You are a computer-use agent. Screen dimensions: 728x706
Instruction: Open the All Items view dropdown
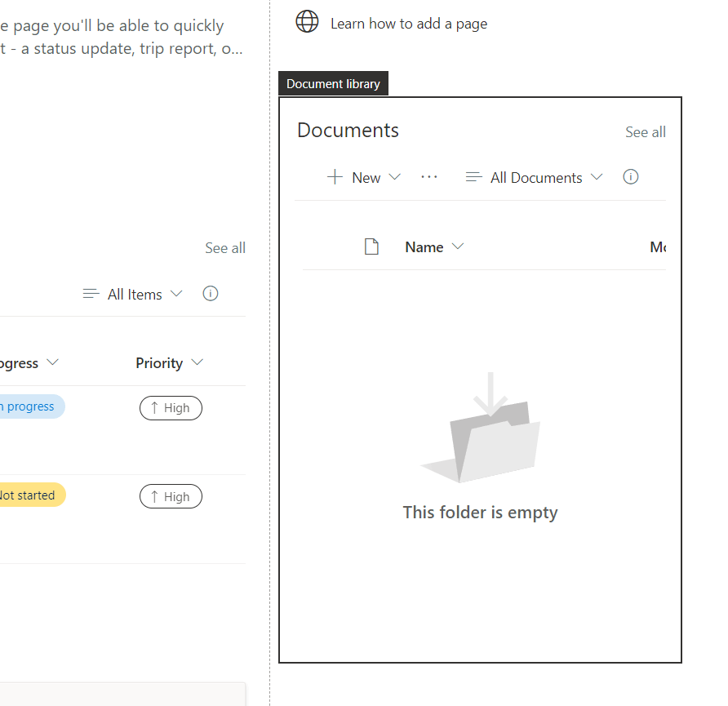133,295
